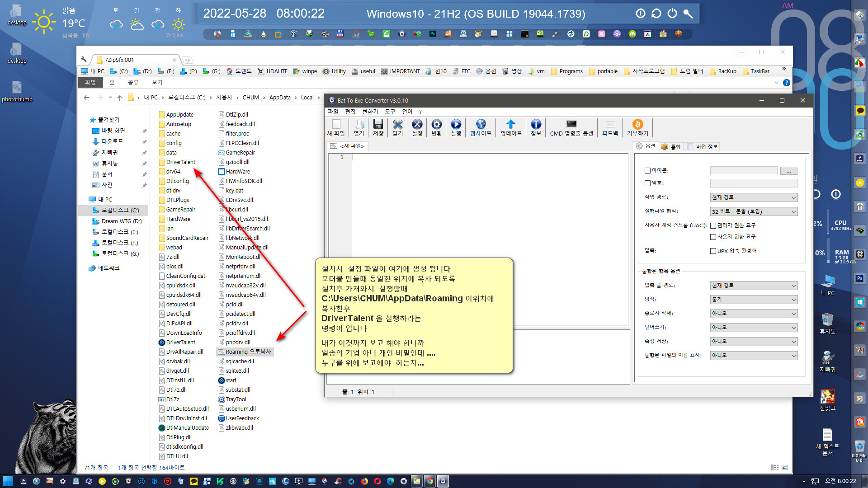Open 통합된 파일의 이름 표시 dropdown

tap(754, 356)
